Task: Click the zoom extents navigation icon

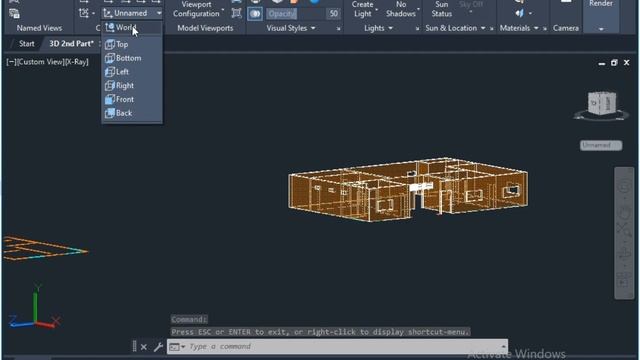Action: (x=624, y=229)
